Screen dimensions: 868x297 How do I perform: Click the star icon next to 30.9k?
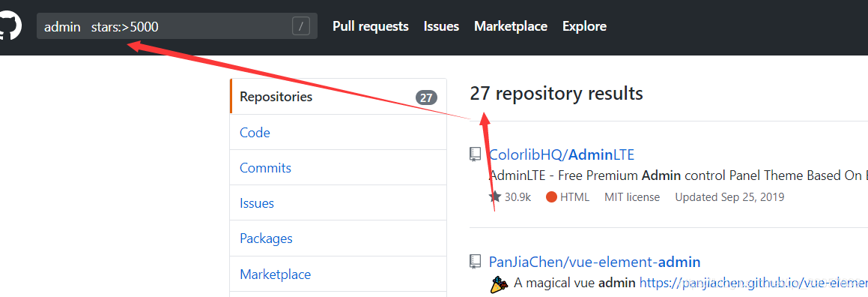(496, 196)
